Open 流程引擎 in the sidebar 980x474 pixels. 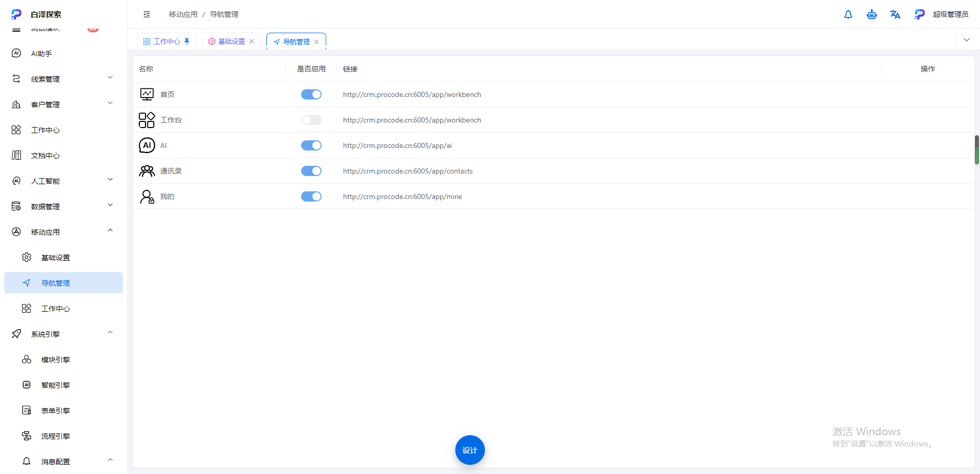[x=63, y=436]
